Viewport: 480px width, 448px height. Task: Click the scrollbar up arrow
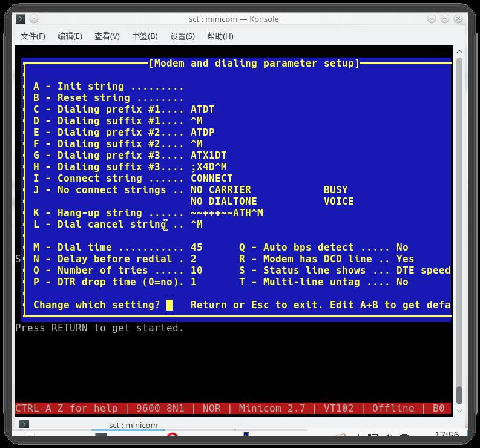click(x=459, y=51)
